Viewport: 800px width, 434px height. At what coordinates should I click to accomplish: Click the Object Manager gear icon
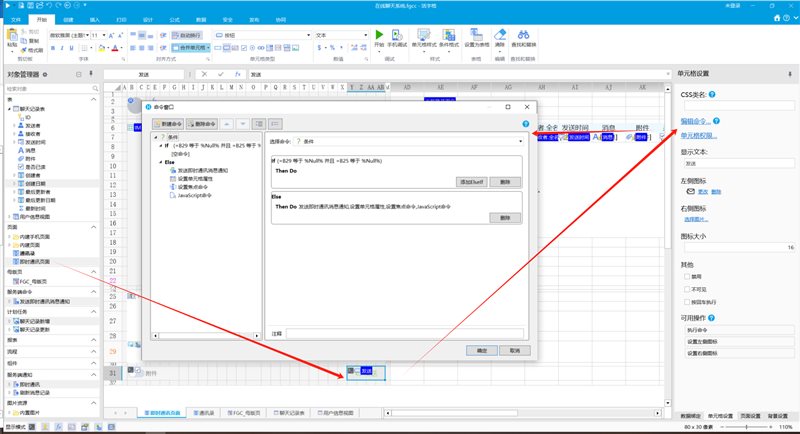(x=45, y=74)
